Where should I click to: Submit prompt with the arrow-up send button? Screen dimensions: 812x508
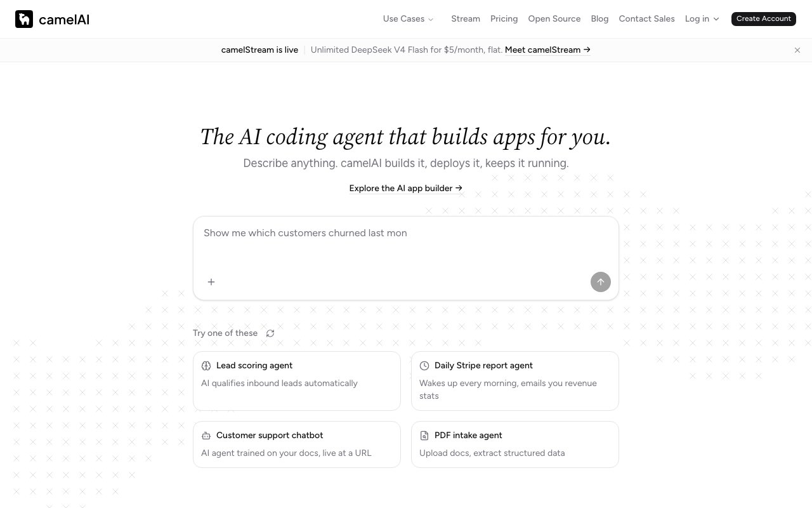(x=601, y=282)
